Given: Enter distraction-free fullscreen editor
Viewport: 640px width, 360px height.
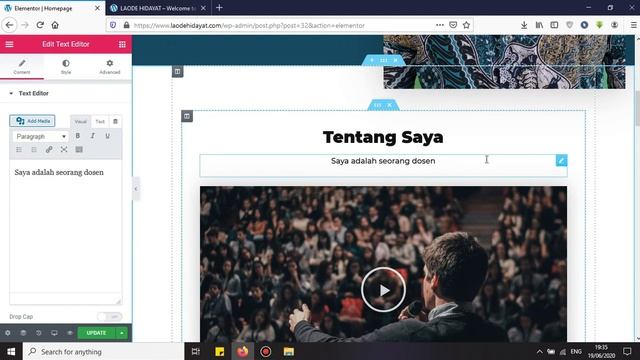Looking at the screenshot, I should [64, 150].
